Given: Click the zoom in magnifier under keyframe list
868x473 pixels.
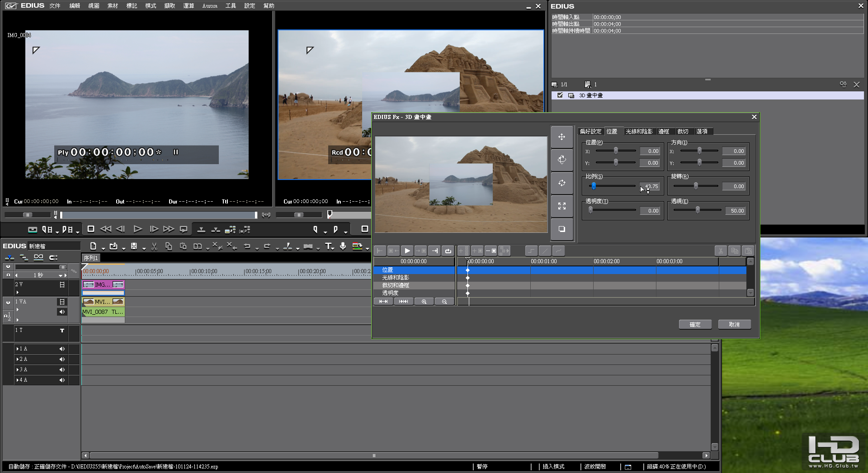Looking at the screenshot, I should (424, 302).
